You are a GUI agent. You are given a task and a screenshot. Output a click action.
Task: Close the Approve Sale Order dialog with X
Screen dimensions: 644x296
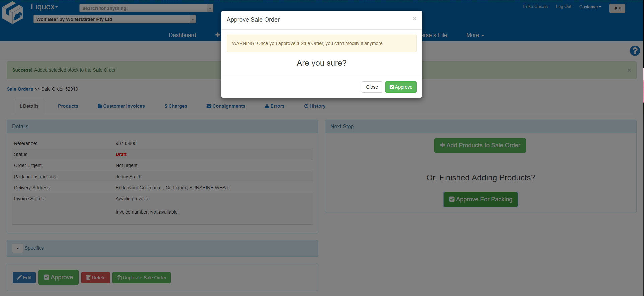click(x=415, y=19)
